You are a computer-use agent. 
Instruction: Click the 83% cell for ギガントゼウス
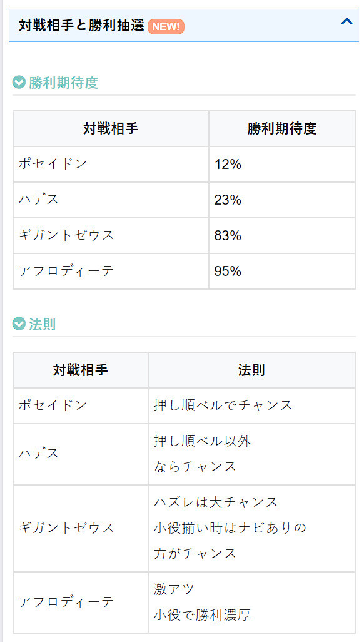(x=281, y=235)
